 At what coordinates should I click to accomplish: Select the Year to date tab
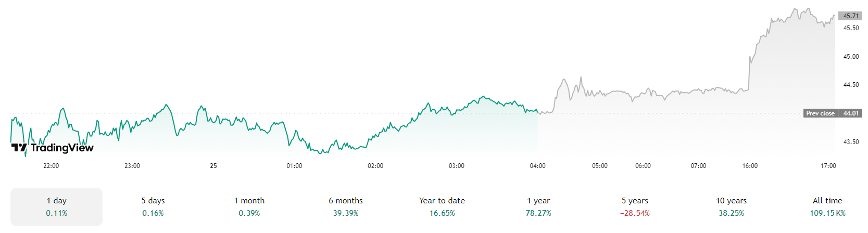click(442, 206)
